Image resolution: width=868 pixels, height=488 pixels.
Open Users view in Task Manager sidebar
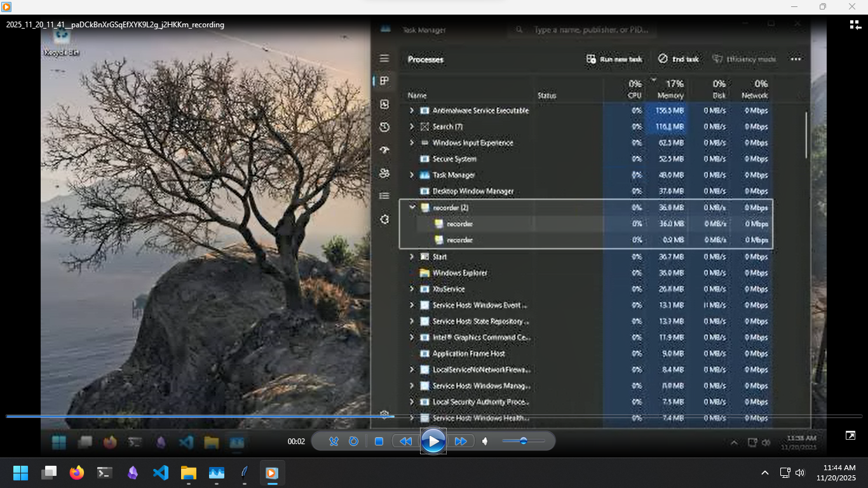[x=384, y=172]
